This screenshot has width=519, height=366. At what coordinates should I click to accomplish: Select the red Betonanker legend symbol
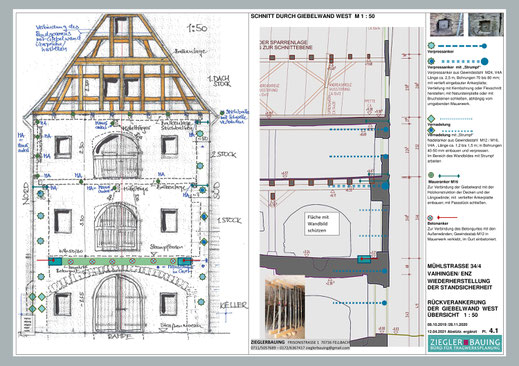pyautogui.click(x=431, y=218)
